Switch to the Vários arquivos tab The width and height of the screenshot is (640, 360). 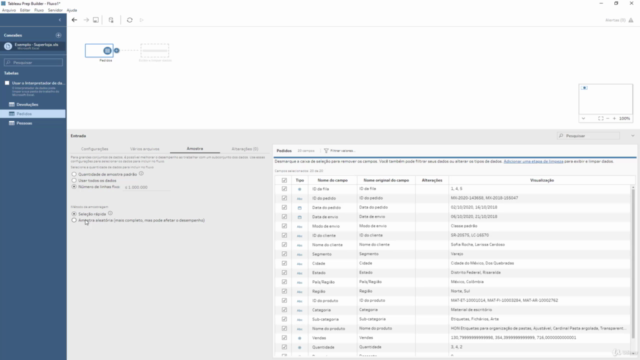pos(144,149)
